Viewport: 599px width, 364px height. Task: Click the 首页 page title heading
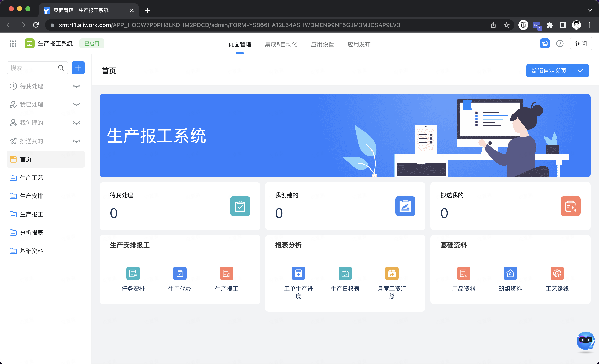pyautogui.click(x=109, y=71)
